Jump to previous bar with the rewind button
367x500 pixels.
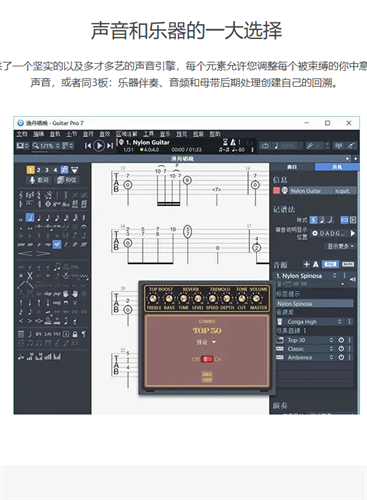88,146
